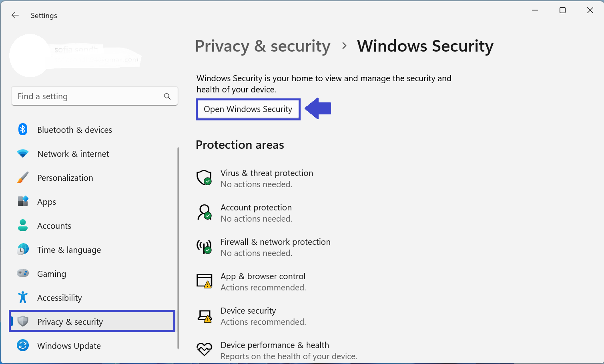Click the Virus & threat protection shield icon
The width and height of the screenshot is (604, 364).
click(x=204, y=178)
